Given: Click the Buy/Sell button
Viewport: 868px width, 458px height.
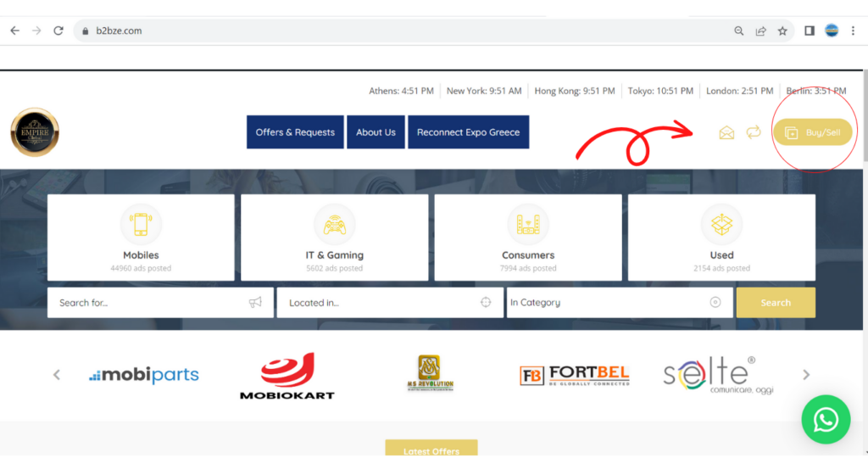Looking at the screenshot, I should tap(812, 132).
